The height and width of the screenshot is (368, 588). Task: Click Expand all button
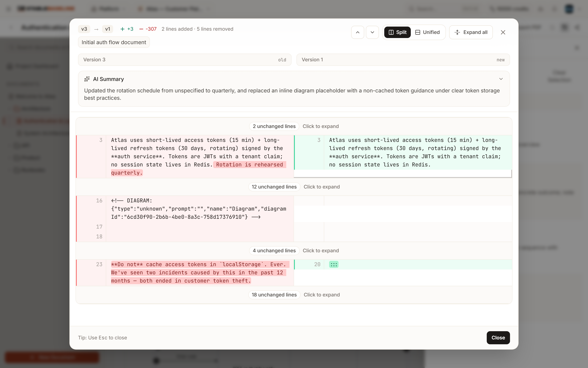(471, 32)
